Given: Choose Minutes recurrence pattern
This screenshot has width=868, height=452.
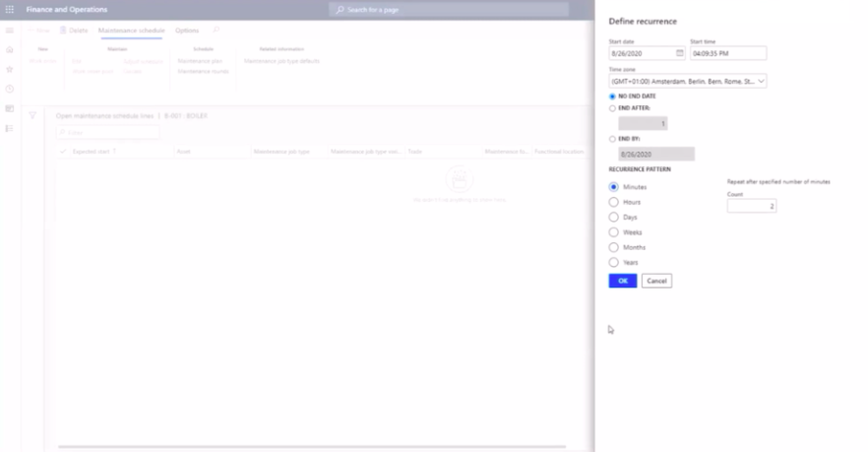Looking at the screenshot, I should coord(613,187).
